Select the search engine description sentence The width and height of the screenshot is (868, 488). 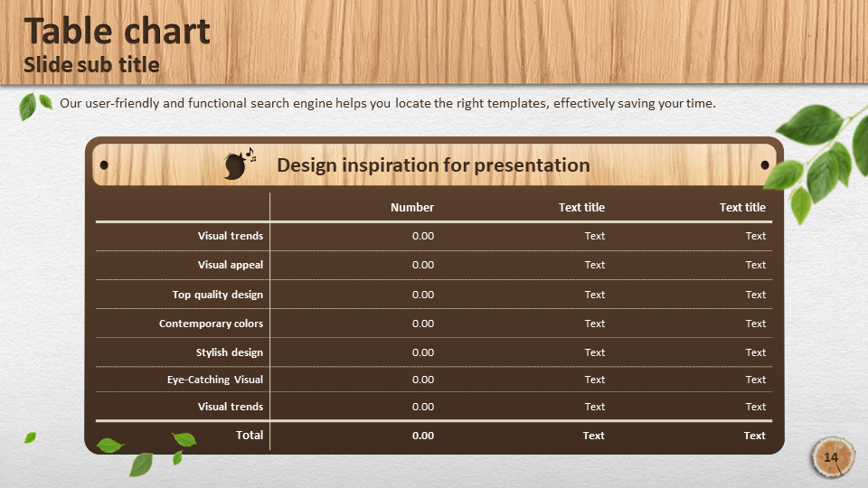pos(387,103)
